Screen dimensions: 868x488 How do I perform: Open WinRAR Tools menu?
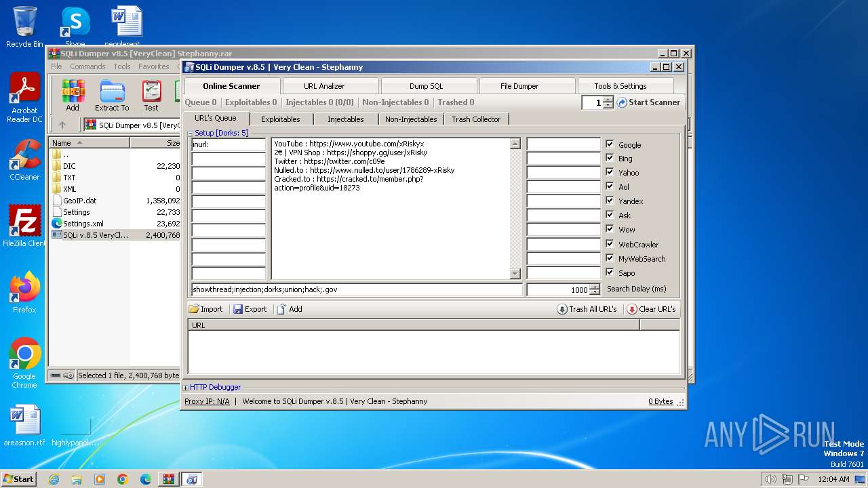coord(122,66)
